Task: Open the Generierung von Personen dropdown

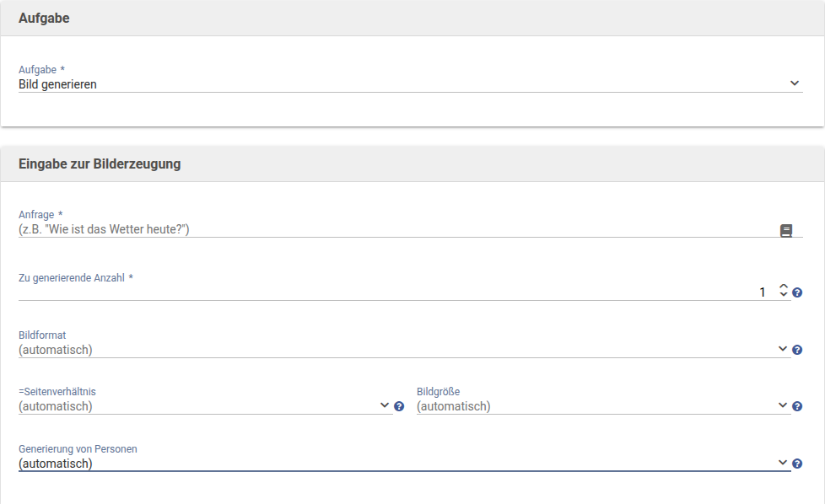Action: pos(403,463)
